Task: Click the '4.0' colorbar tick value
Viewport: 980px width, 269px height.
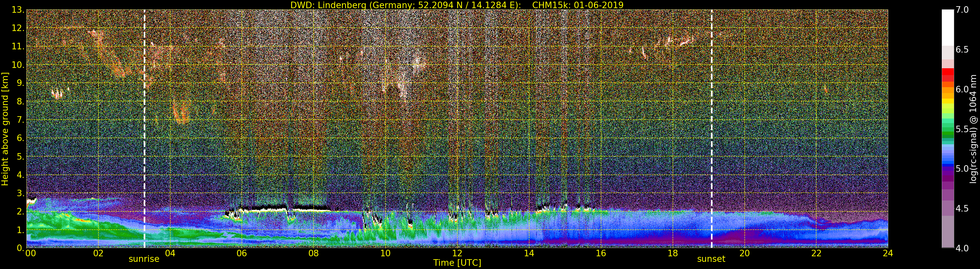Action: click(x=962, y=248)
